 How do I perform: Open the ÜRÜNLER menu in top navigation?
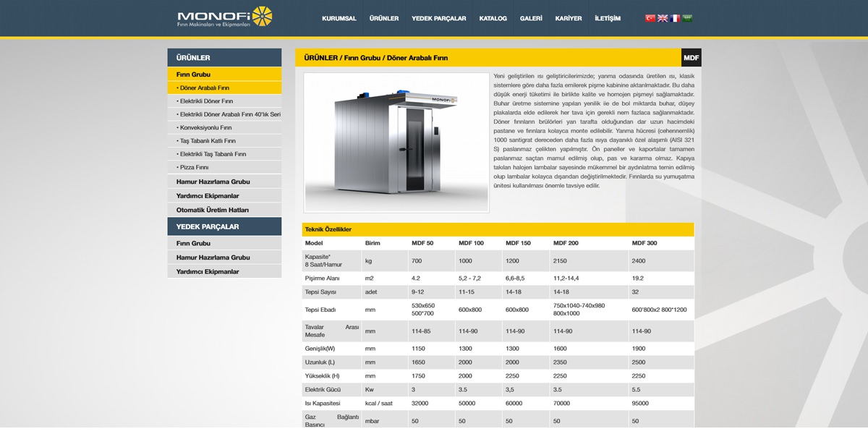[384, 18]
